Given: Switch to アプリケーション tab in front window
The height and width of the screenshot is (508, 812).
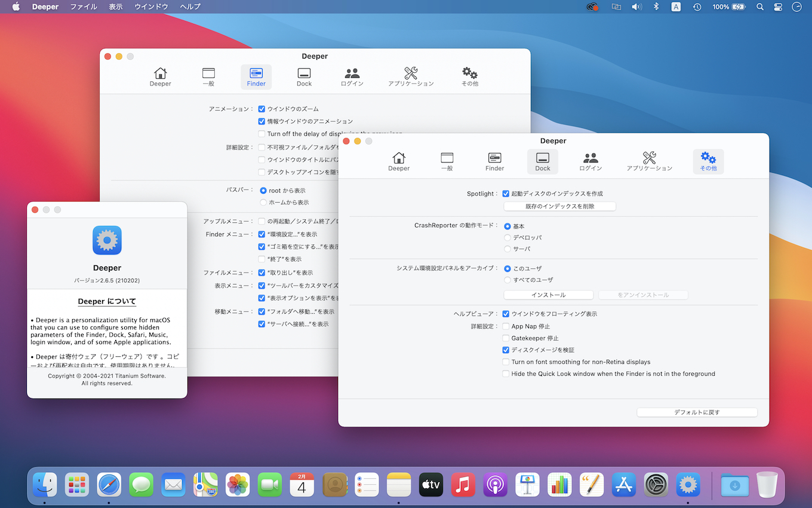Looking at the screenshot, I should pos(650,161).
